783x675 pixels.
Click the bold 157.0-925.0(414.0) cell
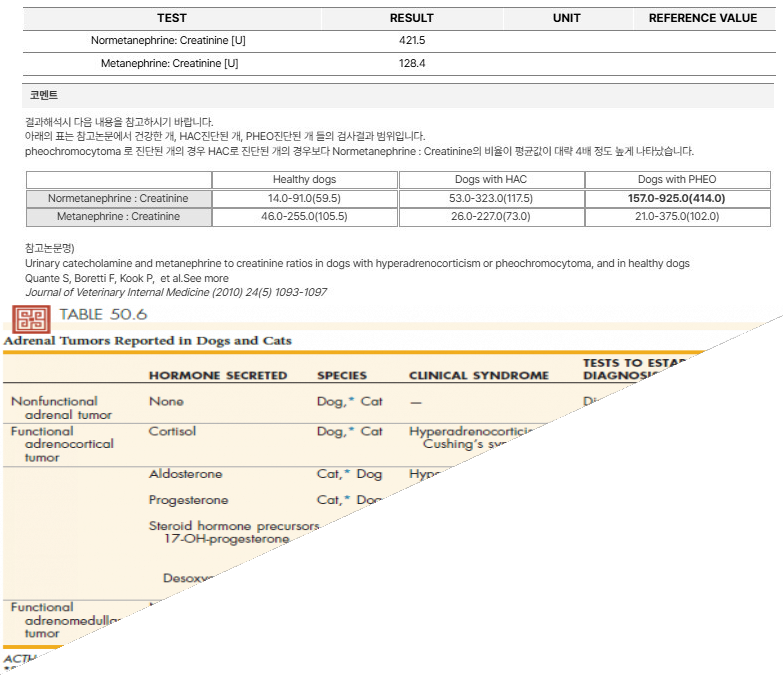pos(677,198)
